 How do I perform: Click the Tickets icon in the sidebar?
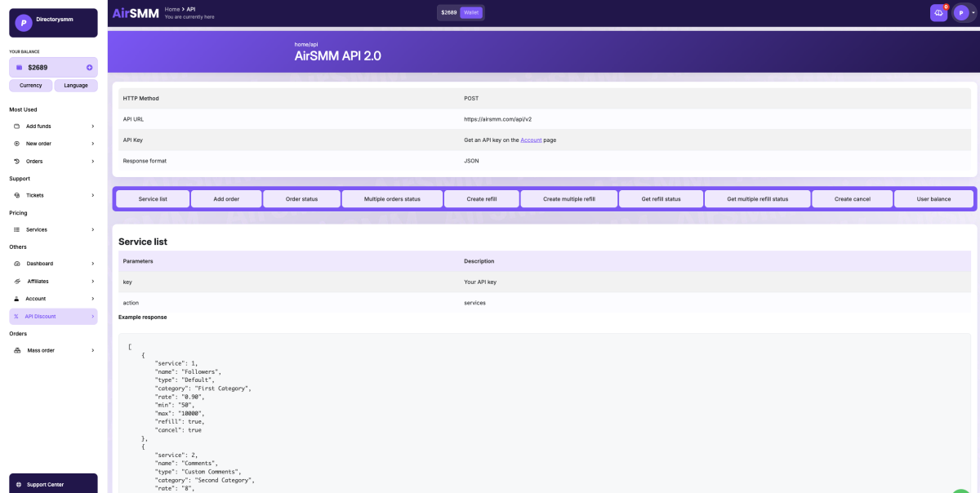pyautogui.click(x=17, y=195)
